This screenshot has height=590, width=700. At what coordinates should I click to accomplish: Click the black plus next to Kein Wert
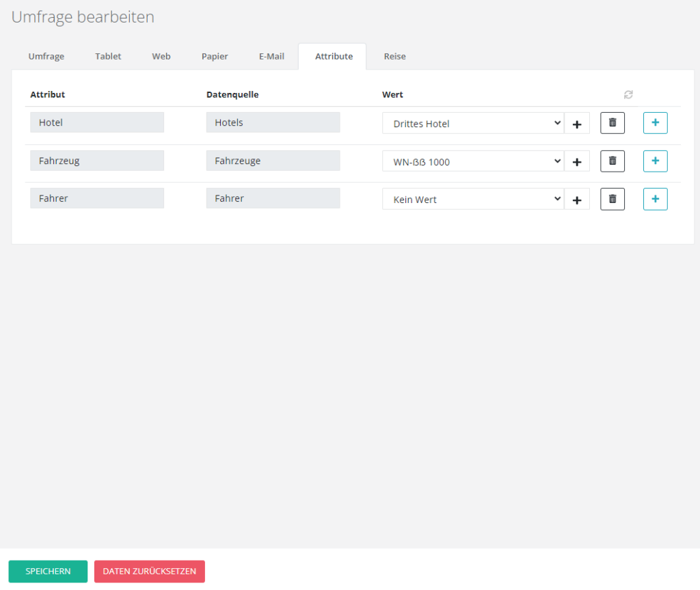pos(576,200)
